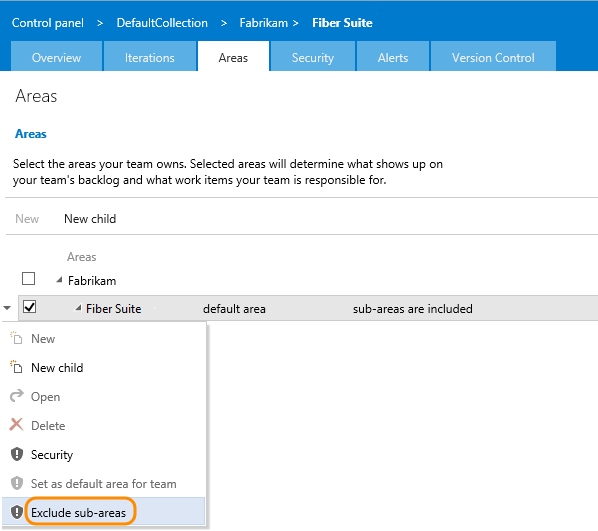Click the 'sub-areas are included' text

point(413,309)
